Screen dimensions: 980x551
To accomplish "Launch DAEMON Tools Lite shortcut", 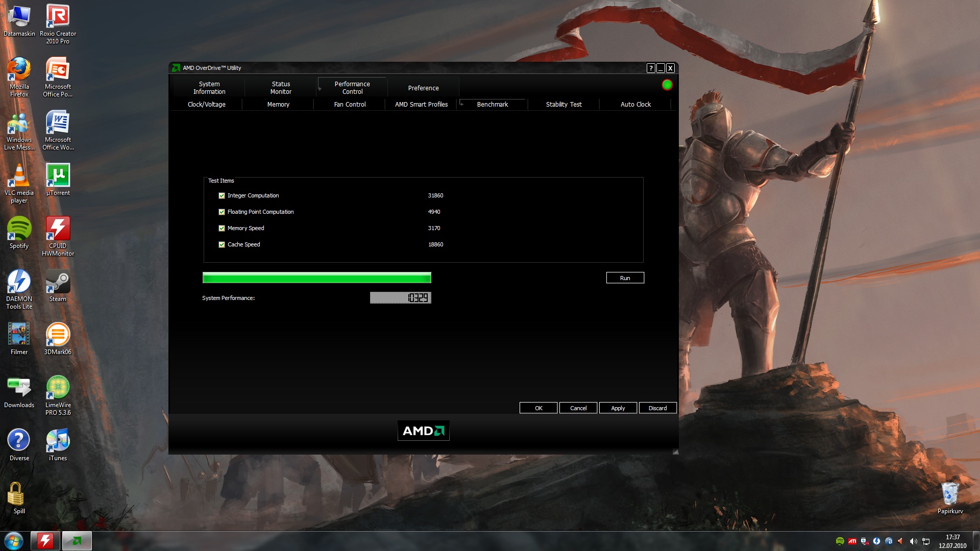I will click(19, 289).
